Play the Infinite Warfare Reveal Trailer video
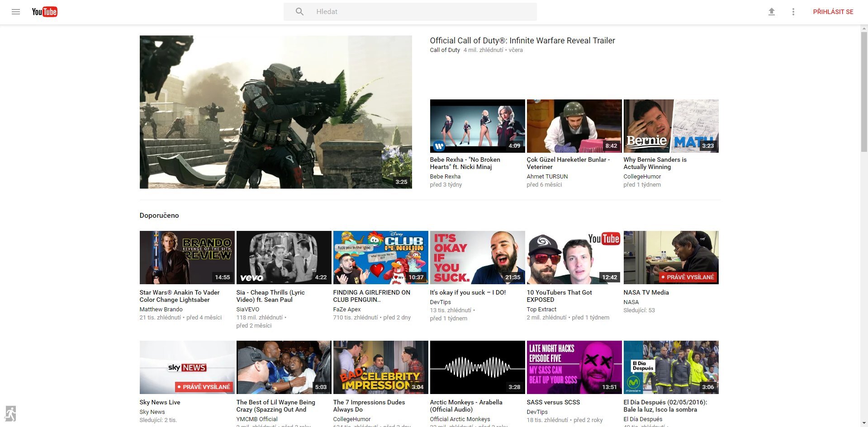Viewport: 868px width, 427px height. click(275, 112)
